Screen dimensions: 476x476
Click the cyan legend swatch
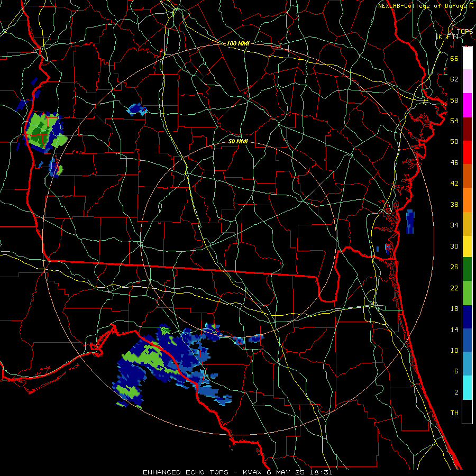467,387
